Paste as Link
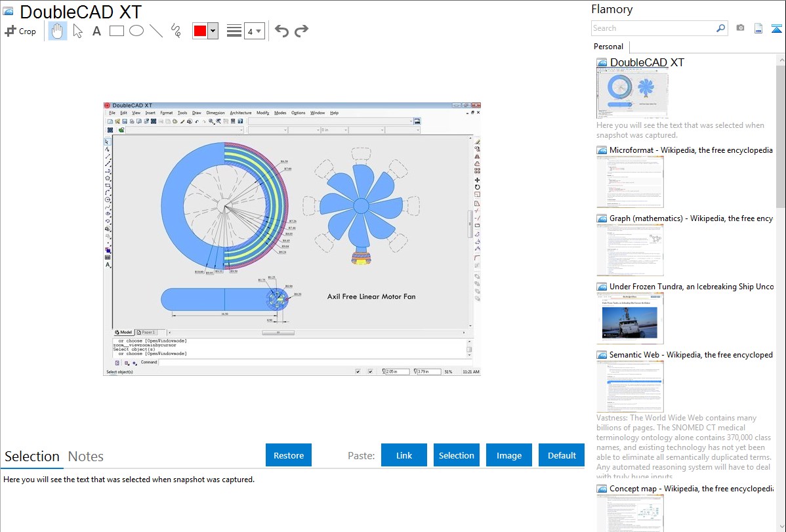 404,455
